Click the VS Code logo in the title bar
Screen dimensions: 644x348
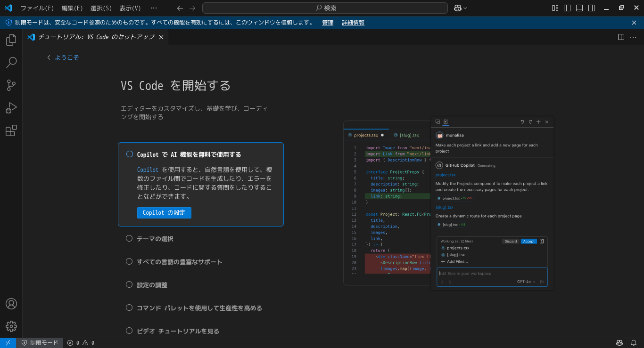tap(8, 8)
